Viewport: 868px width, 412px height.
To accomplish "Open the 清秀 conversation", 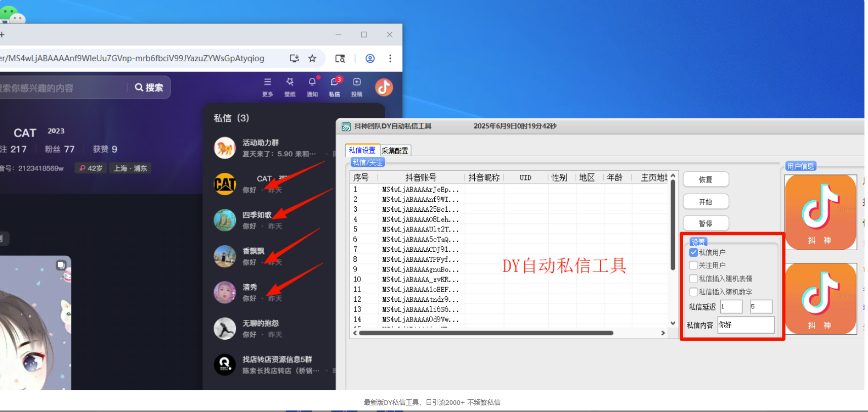I will tap(273, 292).
